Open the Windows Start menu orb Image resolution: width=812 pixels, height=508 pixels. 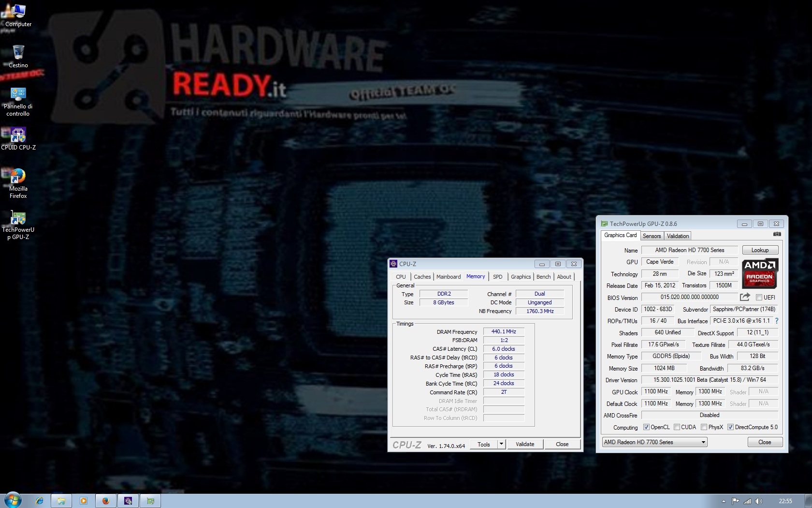click(13, 500)
